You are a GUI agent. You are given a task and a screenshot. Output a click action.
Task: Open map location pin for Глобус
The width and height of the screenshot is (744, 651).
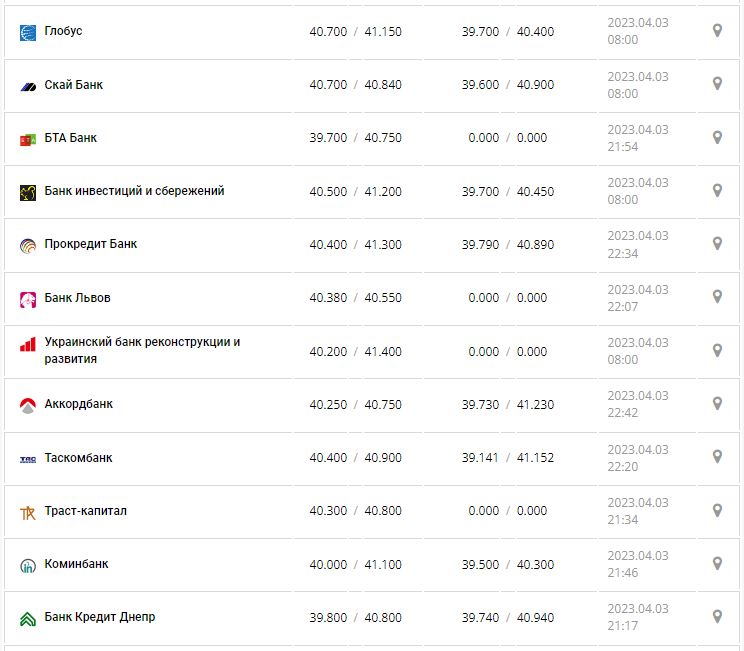[717, 31]
